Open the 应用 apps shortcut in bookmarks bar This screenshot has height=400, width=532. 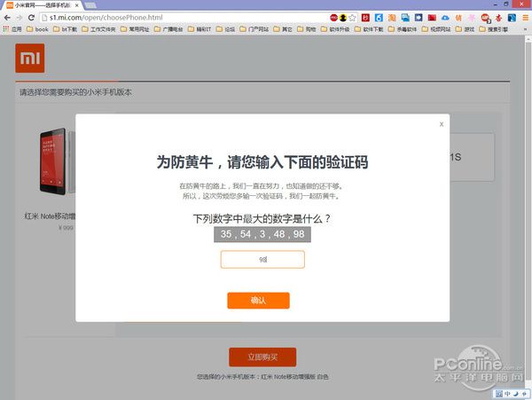[12, 28]
